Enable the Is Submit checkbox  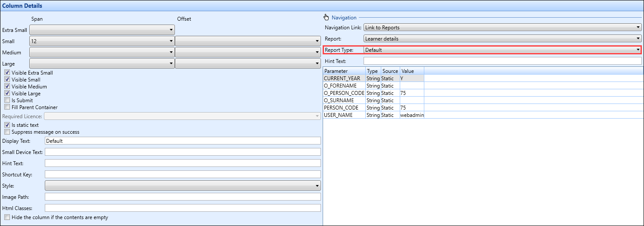coord(7,100)
